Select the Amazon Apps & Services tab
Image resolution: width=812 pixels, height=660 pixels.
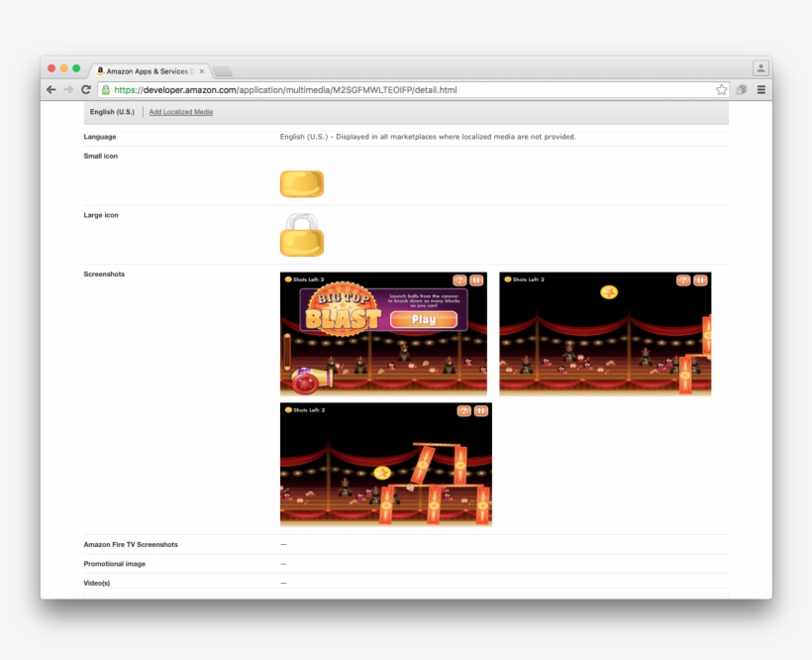[x=149, y=71]
